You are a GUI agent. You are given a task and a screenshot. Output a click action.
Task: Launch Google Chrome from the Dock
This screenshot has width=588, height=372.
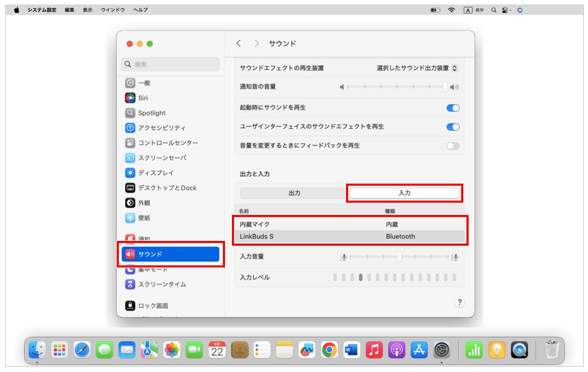point(329,350)
